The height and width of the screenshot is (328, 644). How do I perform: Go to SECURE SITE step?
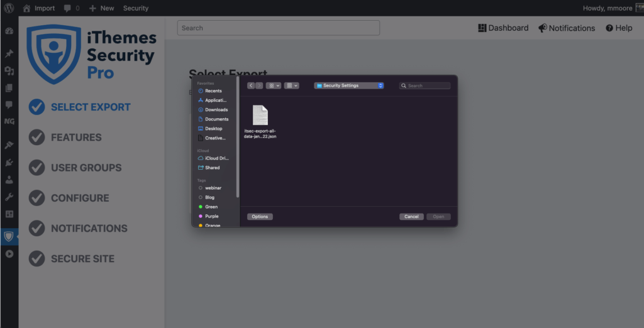coord(72,259)
